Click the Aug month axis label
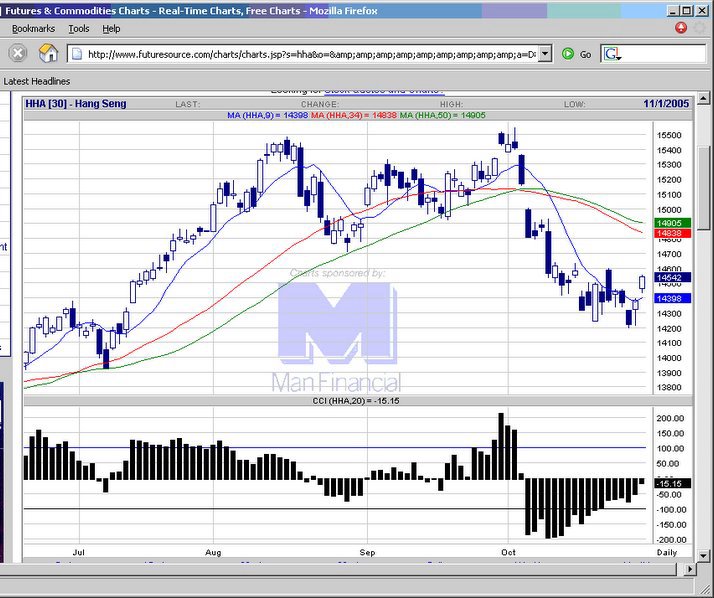 click(213, 552)
